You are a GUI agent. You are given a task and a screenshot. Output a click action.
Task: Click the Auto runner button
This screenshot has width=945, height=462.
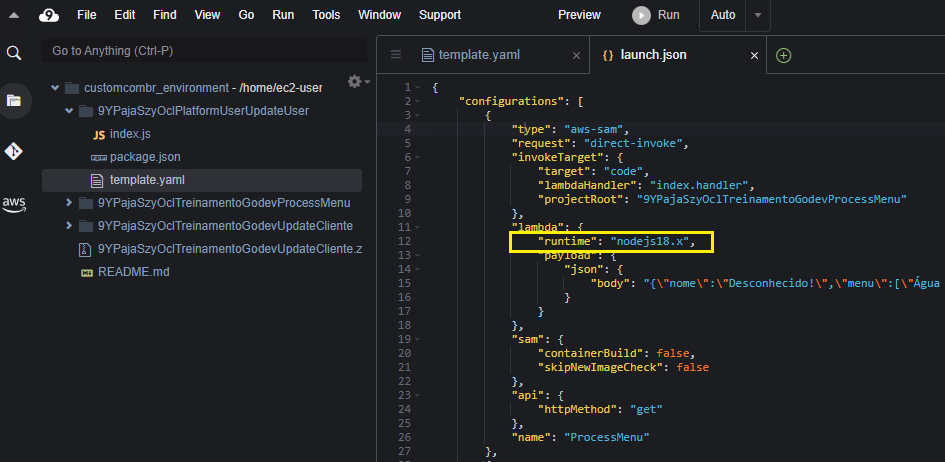coord(723,15)
